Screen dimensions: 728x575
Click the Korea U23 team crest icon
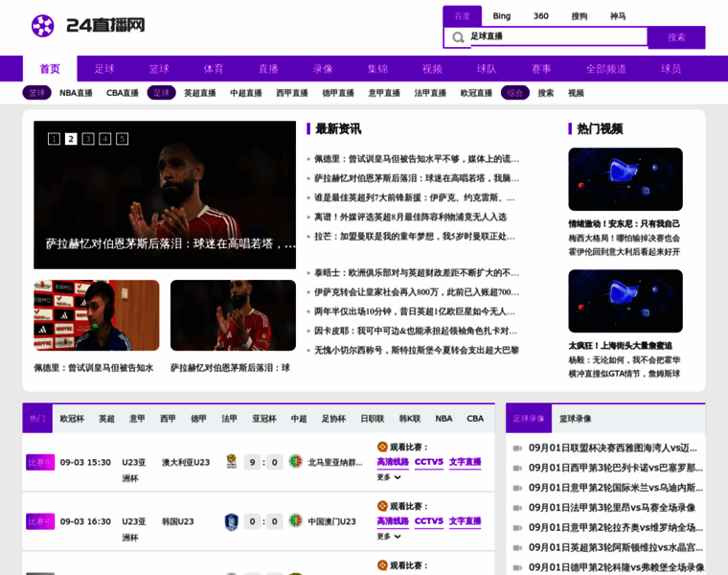tap(231, 521)
